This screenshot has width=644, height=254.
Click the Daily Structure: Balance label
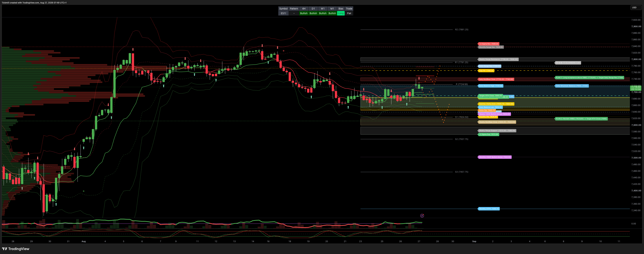click(571, 86)
